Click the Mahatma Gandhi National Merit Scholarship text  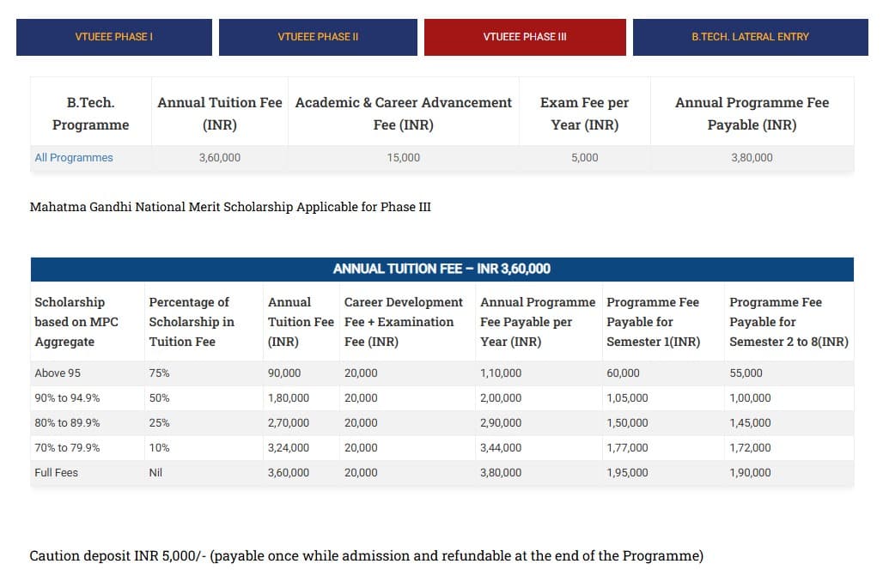[x=230, y=207]
